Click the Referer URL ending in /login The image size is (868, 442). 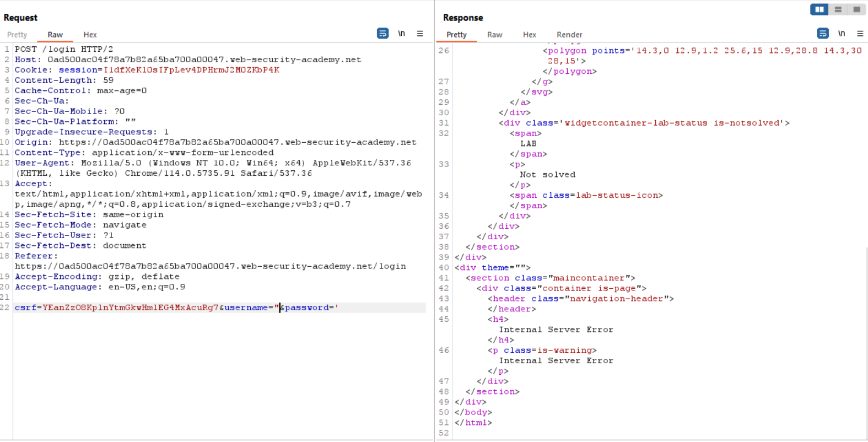pos(211,266)
